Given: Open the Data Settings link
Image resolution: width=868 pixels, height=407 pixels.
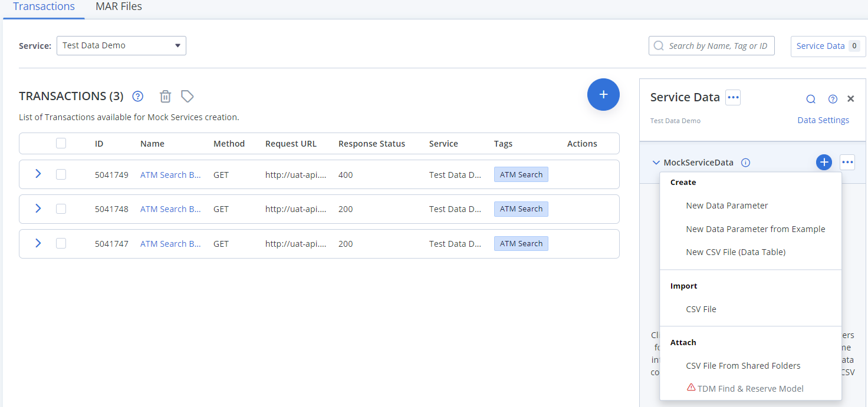Looking at the screenshot, I should (x=823, y=120).
